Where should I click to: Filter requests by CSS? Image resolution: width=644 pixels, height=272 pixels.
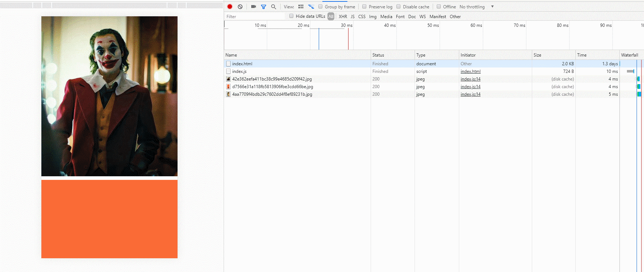(x=362, y=16)
